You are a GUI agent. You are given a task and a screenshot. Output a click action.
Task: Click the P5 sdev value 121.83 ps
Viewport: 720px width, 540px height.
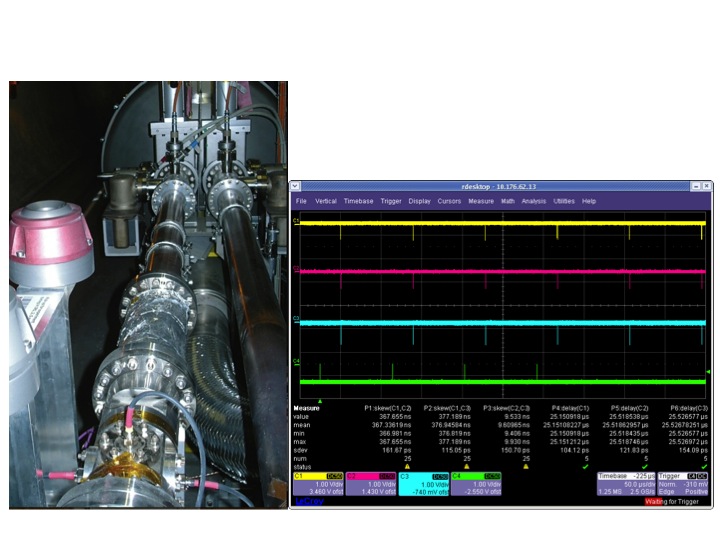634,450
